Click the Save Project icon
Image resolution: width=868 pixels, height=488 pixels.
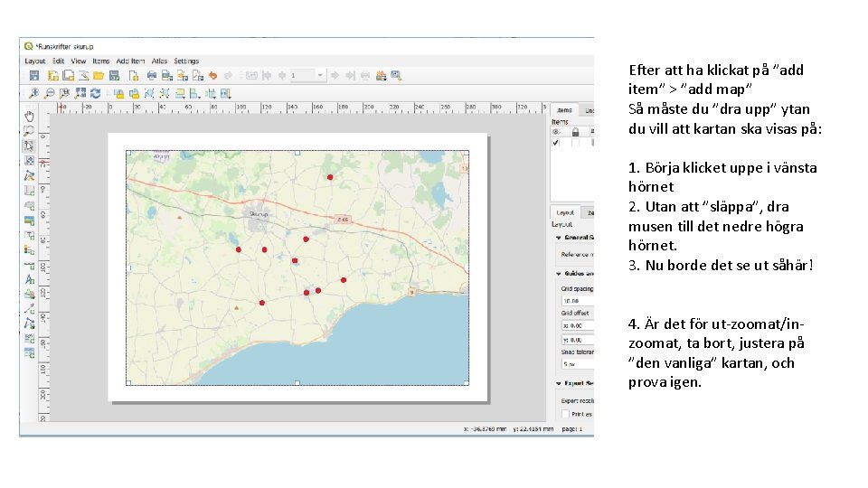(34, 75)
